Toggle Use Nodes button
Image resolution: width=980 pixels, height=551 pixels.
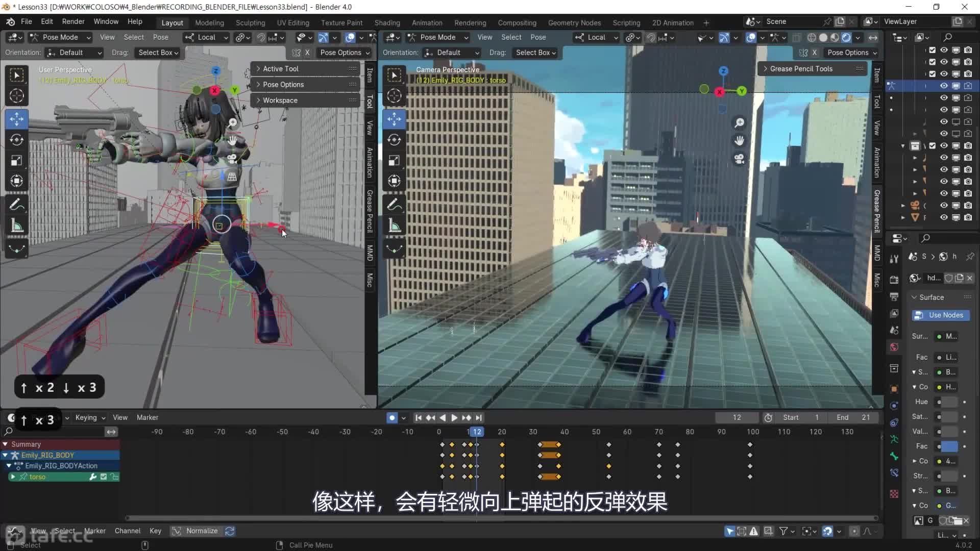tap(940, 315)
